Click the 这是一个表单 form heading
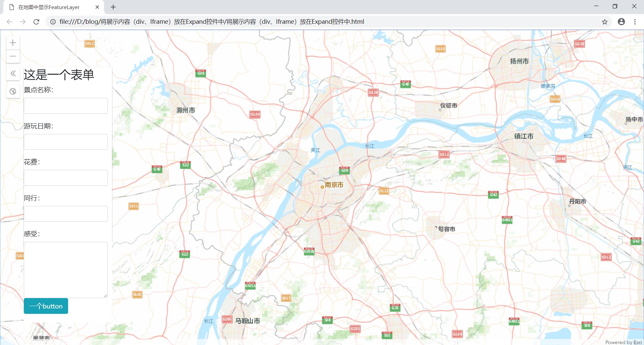 coord(59,75)
